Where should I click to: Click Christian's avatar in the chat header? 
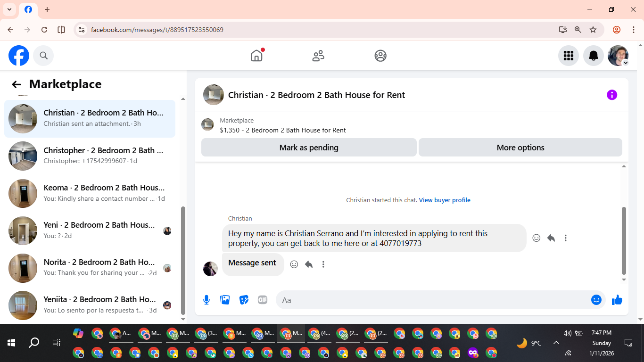(214, 95)
